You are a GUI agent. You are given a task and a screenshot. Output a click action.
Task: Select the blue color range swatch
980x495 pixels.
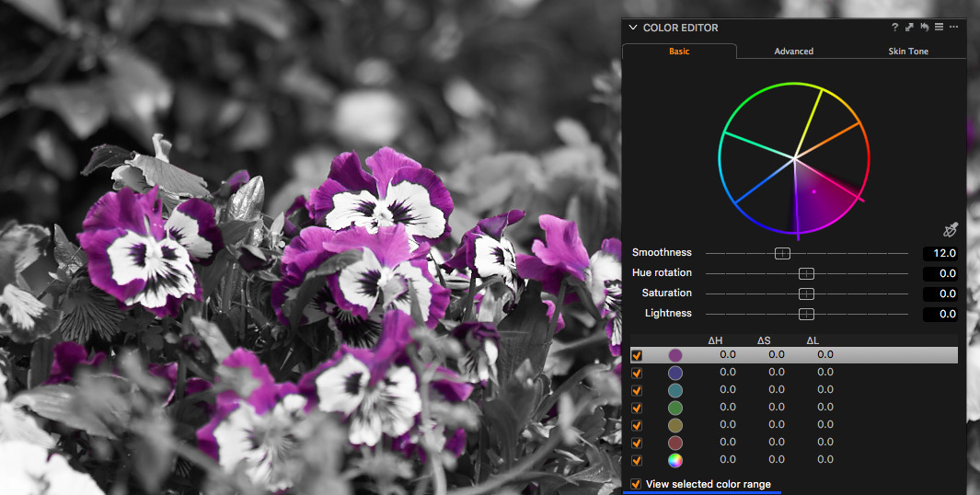point(675,373)
